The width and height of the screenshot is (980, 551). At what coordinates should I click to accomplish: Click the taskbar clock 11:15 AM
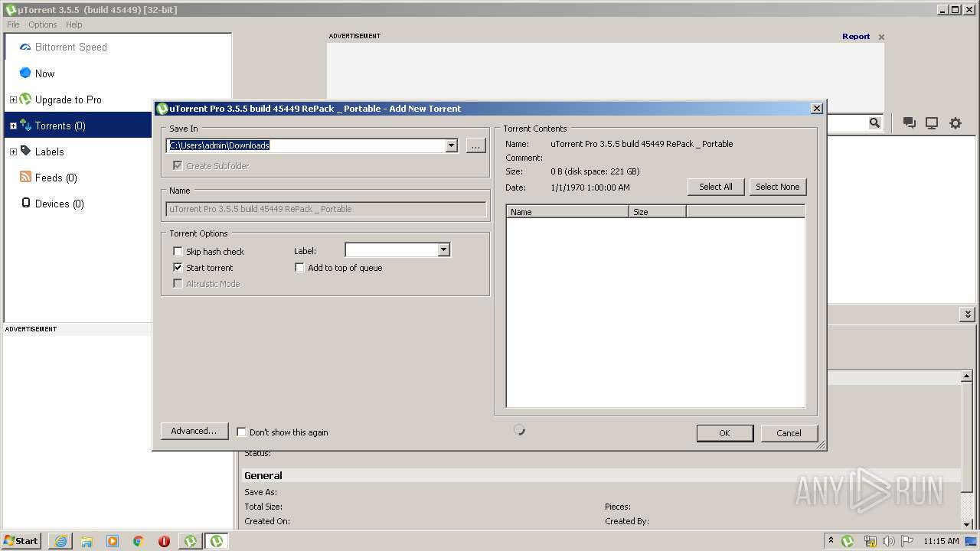pos(941,541)
